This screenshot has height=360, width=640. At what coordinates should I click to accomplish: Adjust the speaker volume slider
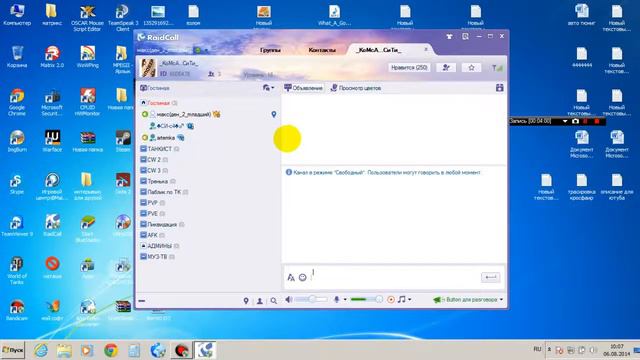click(x=311, y=300)
